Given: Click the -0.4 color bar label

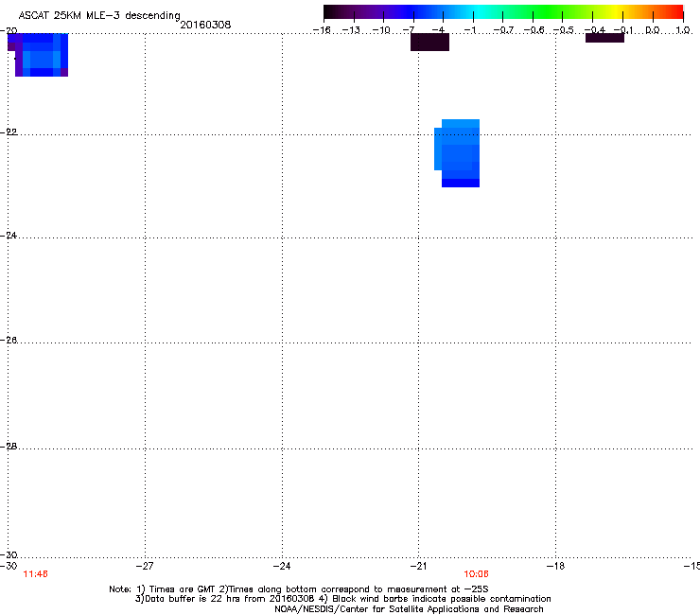Looking at the screenshot, I should (x=595, y=30).
